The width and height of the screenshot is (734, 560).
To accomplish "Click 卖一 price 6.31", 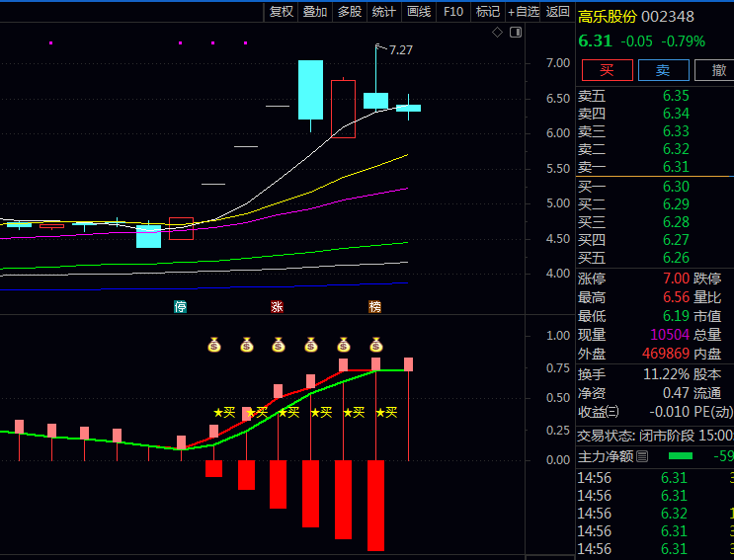I will tap(676, 167).
